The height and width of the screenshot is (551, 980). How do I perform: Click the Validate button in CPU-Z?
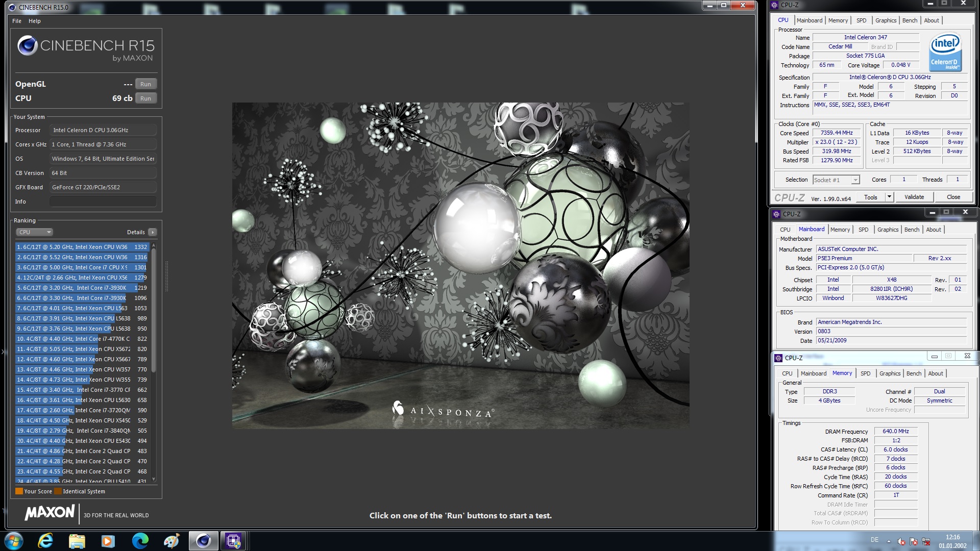pos(914,197)
